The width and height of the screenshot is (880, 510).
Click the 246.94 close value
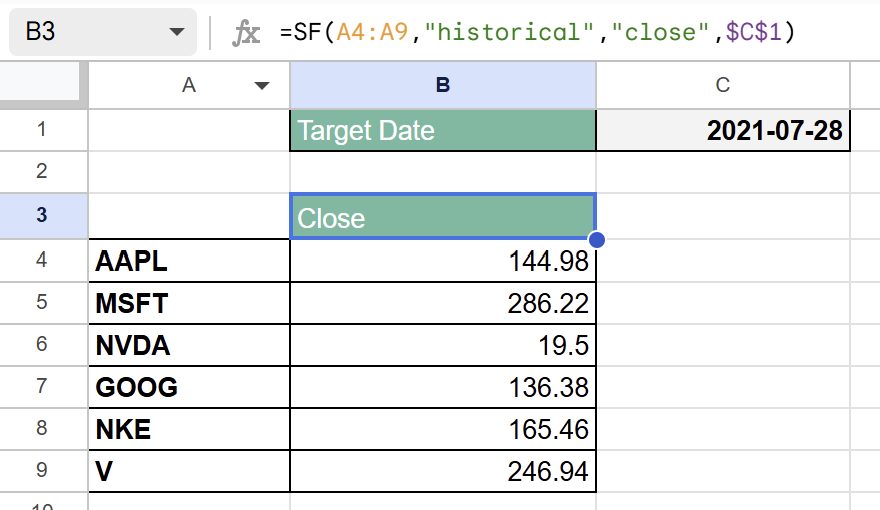coord(443,471)
